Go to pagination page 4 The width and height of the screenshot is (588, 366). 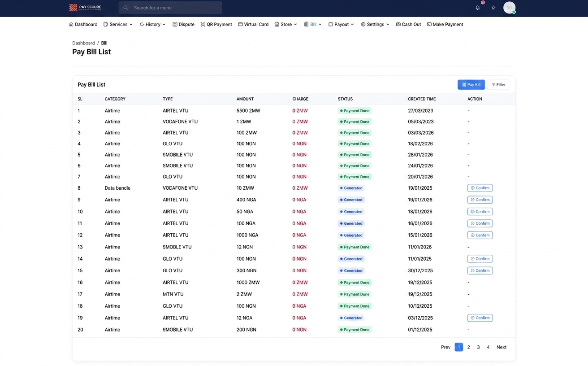[x=488, y=347]
